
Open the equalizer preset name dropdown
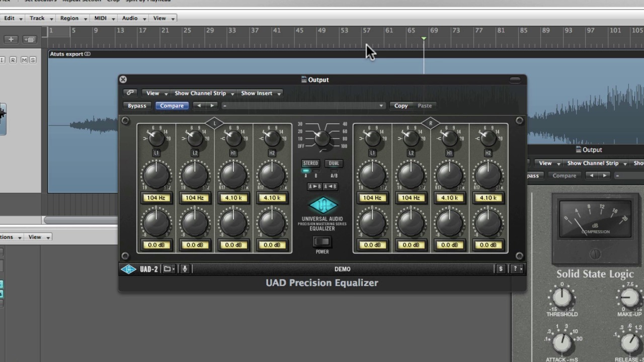[303, 106]
